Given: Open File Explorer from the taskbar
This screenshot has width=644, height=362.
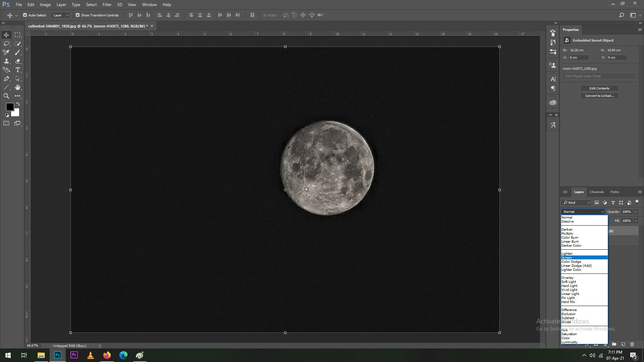Looking at the screenshot, I should click(41, 355).
